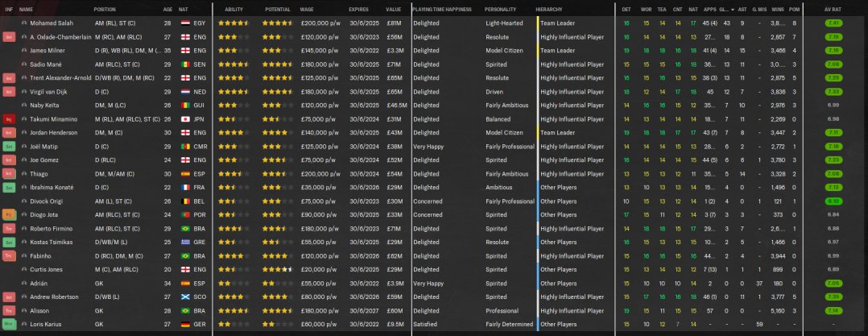Click Trent Alexander-Arnold's Int status badge
868x336 pixels.
[x=8, y=78]
